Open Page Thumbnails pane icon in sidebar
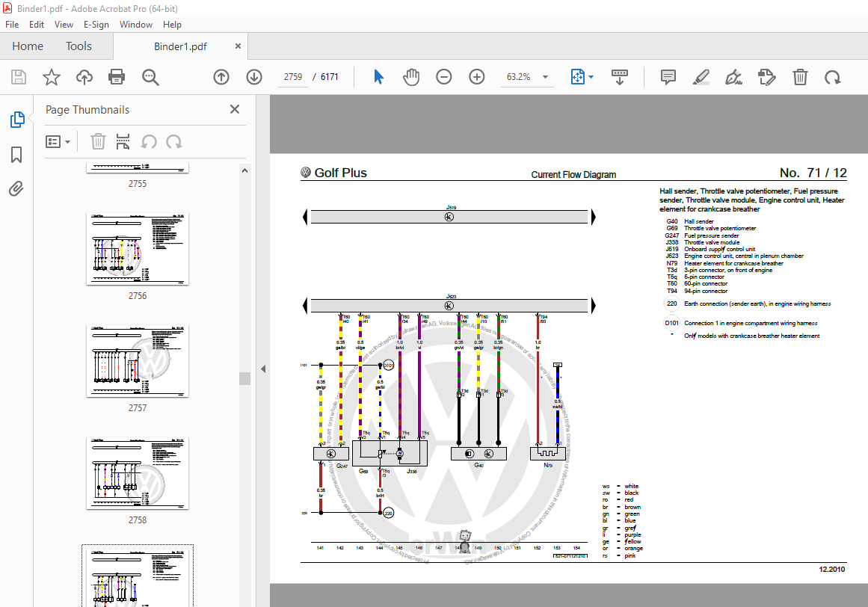This screenshot has width=868, height=607. (x=17, y=119)
